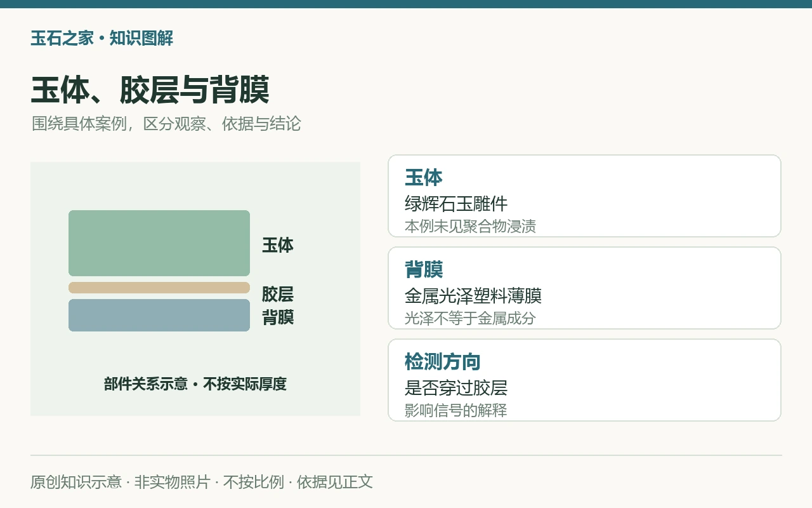Click the note 影响信号的解释
Image resolution: width=812 pixels, height=508 pixels.
pyautogui.click(x=456, y=410)
